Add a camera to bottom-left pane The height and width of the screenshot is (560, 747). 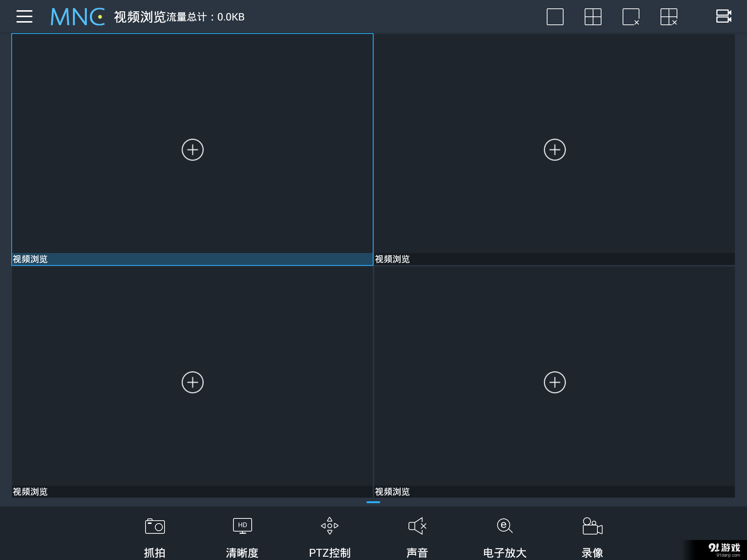coord(193,382)
